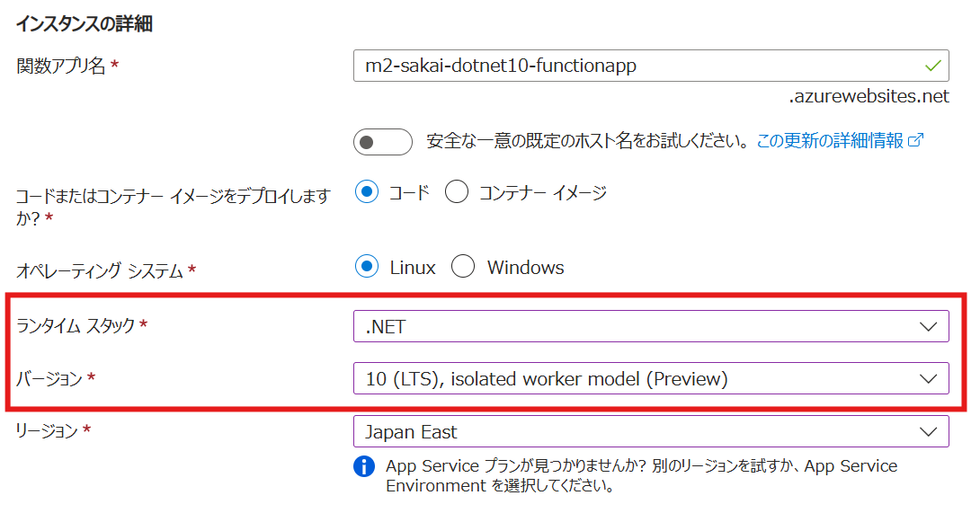Click the リージョン label

46,430
